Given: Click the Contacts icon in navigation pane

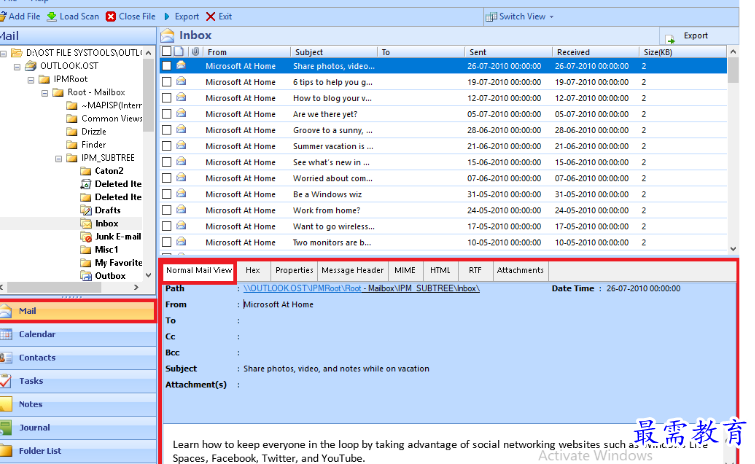Looking at the screenshot, I should [6, 358].
